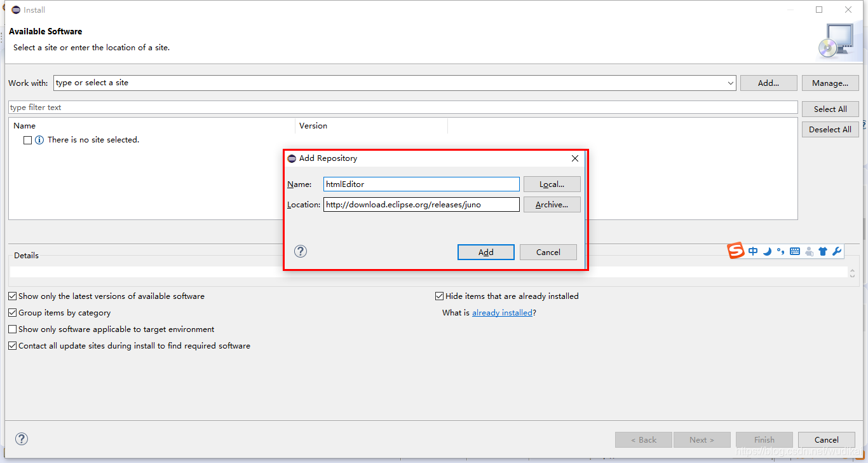Check the box next to no site selected
The image size is (868, 463).
click(27, 140)
